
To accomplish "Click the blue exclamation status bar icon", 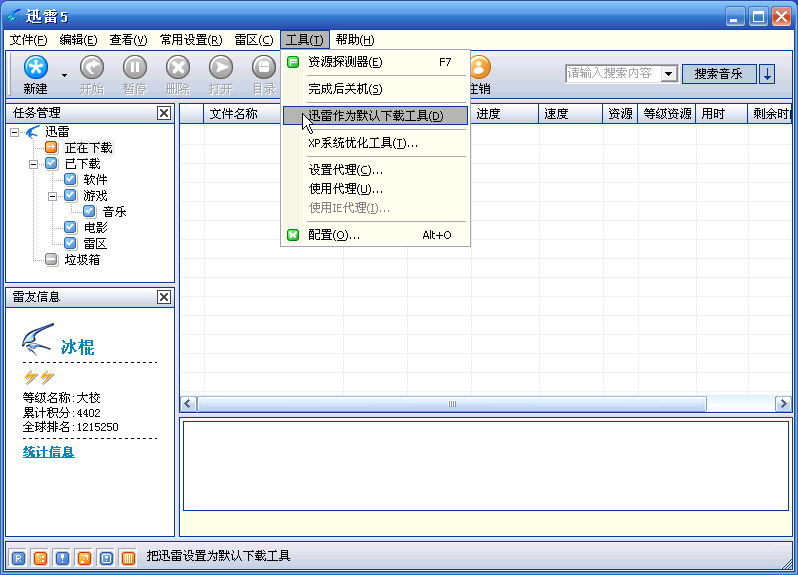I will [x=62, y=558].
